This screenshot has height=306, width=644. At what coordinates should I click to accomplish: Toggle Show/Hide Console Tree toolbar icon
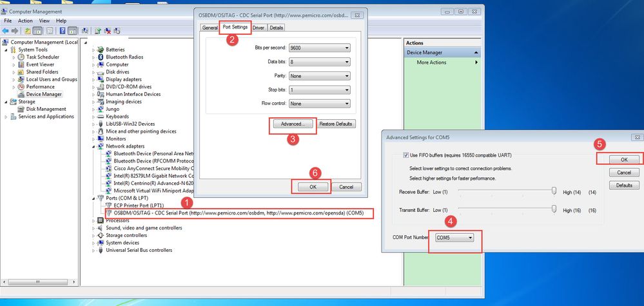pyautogui.click(x=37, y=31)
